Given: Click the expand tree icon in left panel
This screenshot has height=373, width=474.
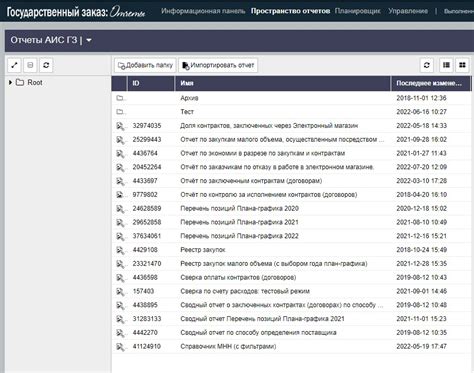Looking at the screenshot, I should 14,65.
